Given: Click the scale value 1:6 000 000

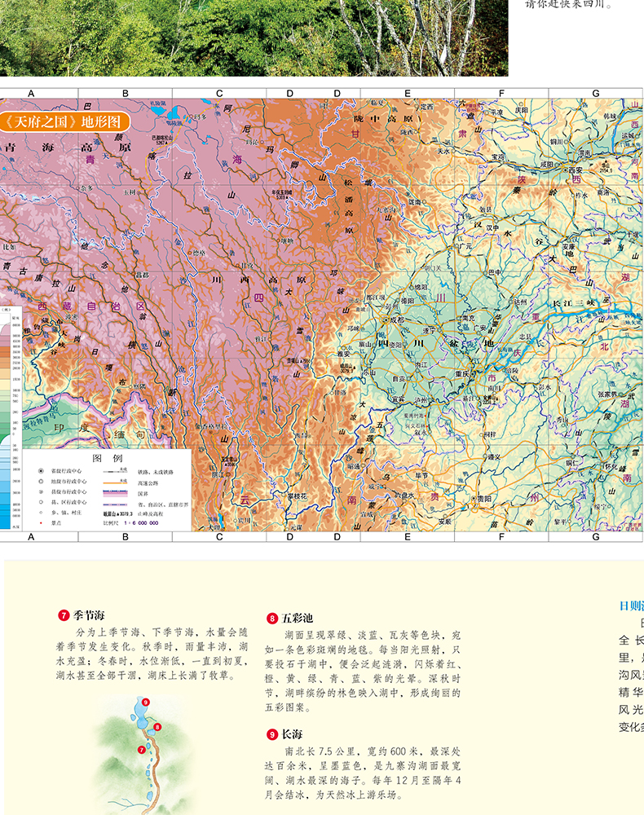Looking at the screenshot, I should pyautogui.click(x=141, y=523).
